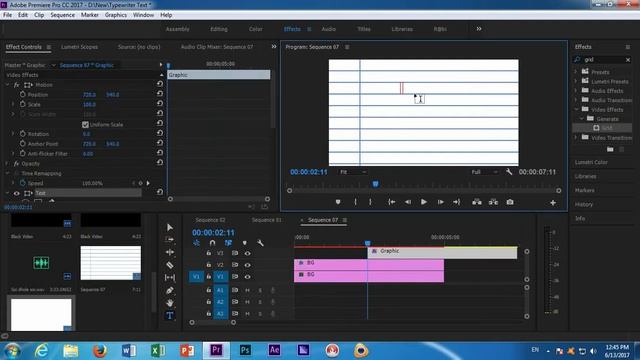Switch to Sequence 02 timeline tab

coord(210,220)
